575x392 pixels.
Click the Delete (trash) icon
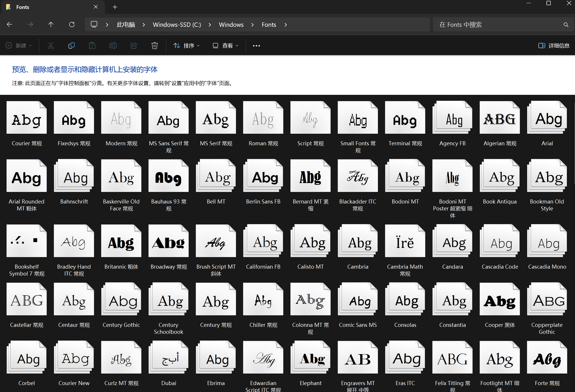pos(155,45)
